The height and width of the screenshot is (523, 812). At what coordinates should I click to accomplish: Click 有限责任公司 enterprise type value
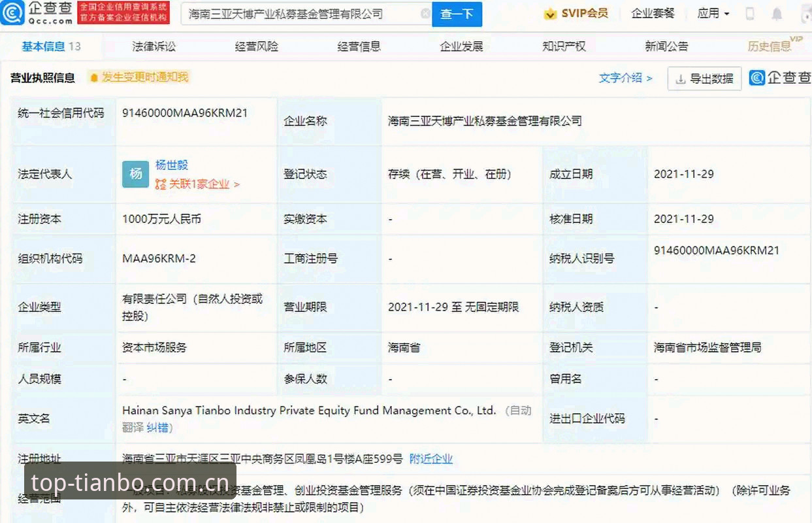192,307
